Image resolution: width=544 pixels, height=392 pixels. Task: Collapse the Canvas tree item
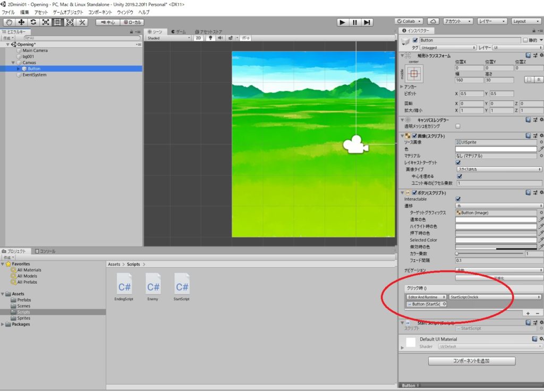pos(13,63)
